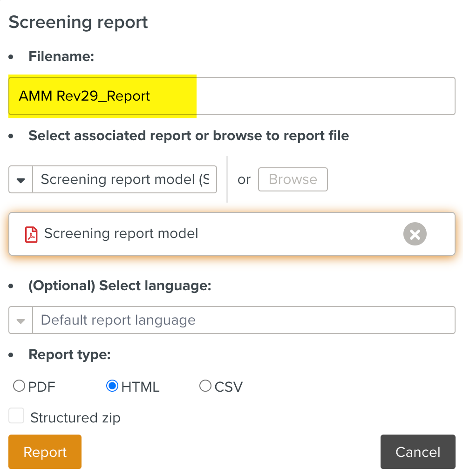
Task: Select the HTML report type radio
Action: point(112,386)
